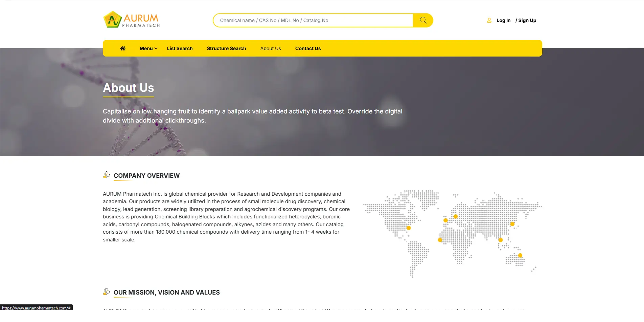Select the yellow marker on Southeast Asia
Image resolution: width=644 pixels, height=322 pixels.
pos(501,240)
